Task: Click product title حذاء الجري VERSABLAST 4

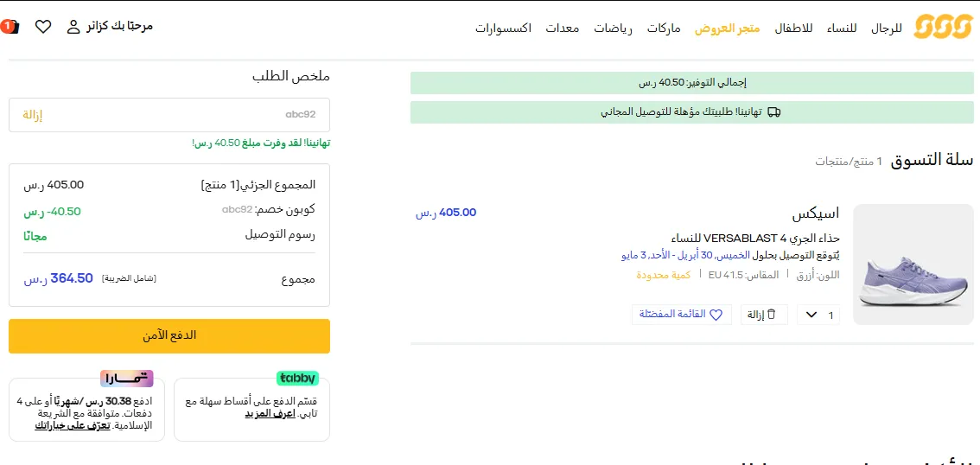Action: click(x=754, y=239)
